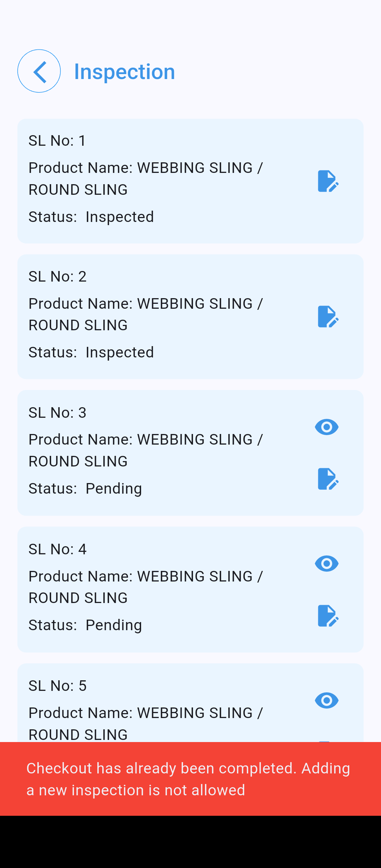Click the Inspection page title
The image size is (381, 868).
click(125, 72)
